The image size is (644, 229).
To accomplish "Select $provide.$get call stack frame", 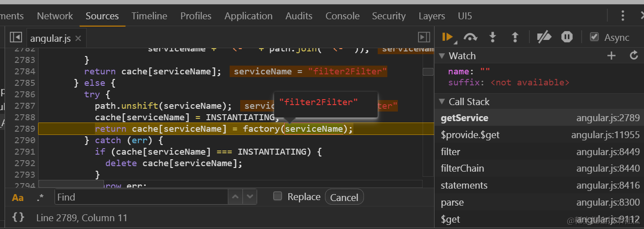I will point(539,135).
